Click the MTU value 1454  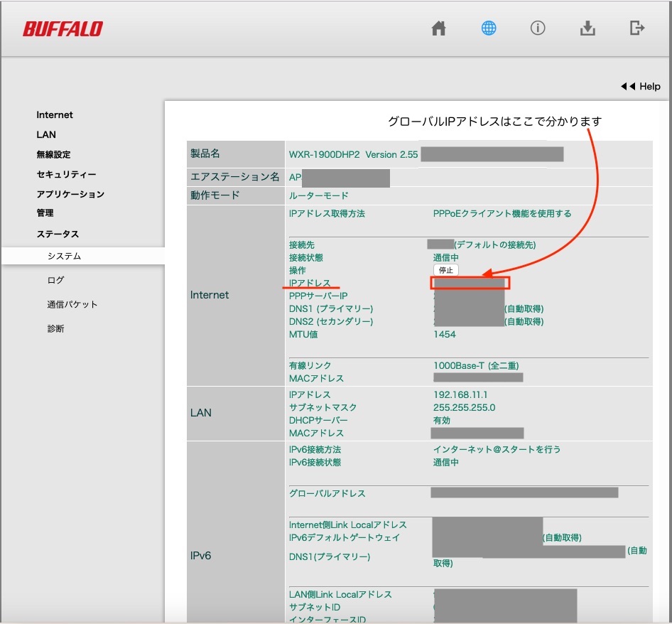[x=445, y=335]
